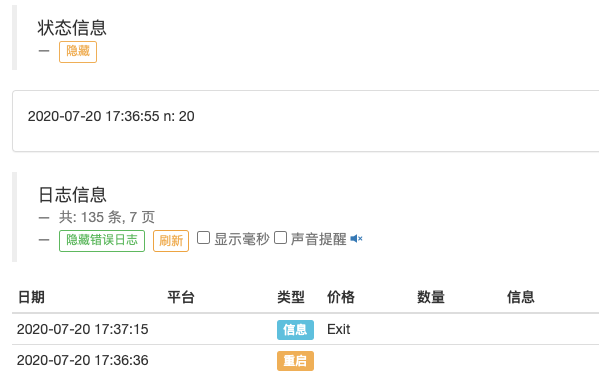Refresh logs using the 刷新 button
599x374 pixels.
(171, 241)
